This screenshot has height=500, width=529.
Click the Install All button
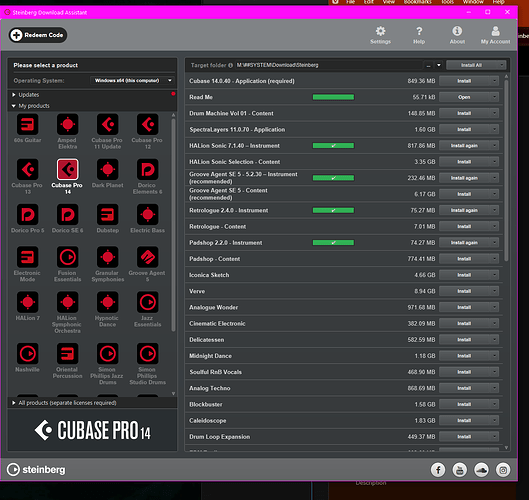click(x=472, y=65)
